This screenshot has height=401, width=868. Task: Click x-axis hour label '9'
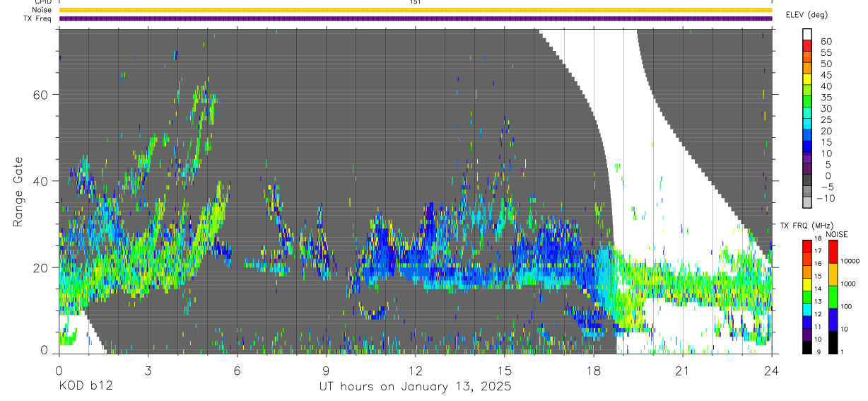click(x=326, y=371)
